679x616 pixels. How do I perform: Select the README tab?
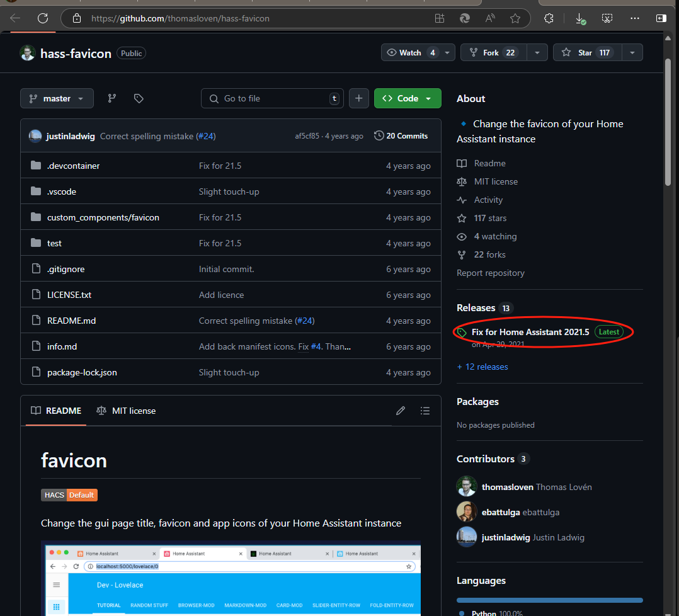coord(57,411)
